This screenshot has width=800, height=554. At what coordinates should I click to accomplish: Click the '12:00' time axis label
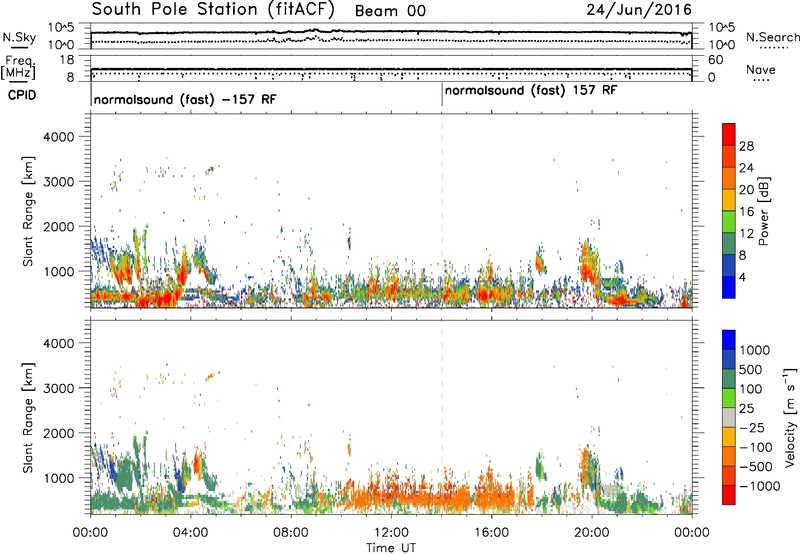click(391, 533)
